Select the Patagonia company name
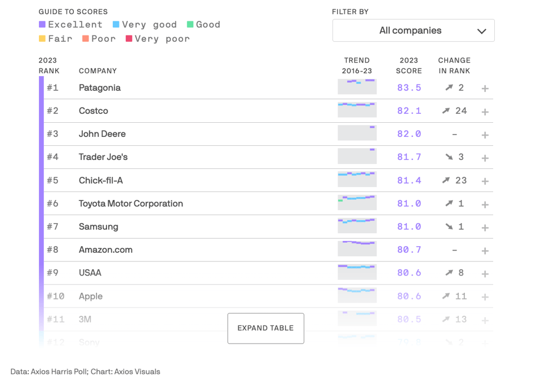The height and width of the screenshot is (392, 541). tap(100, 88)
